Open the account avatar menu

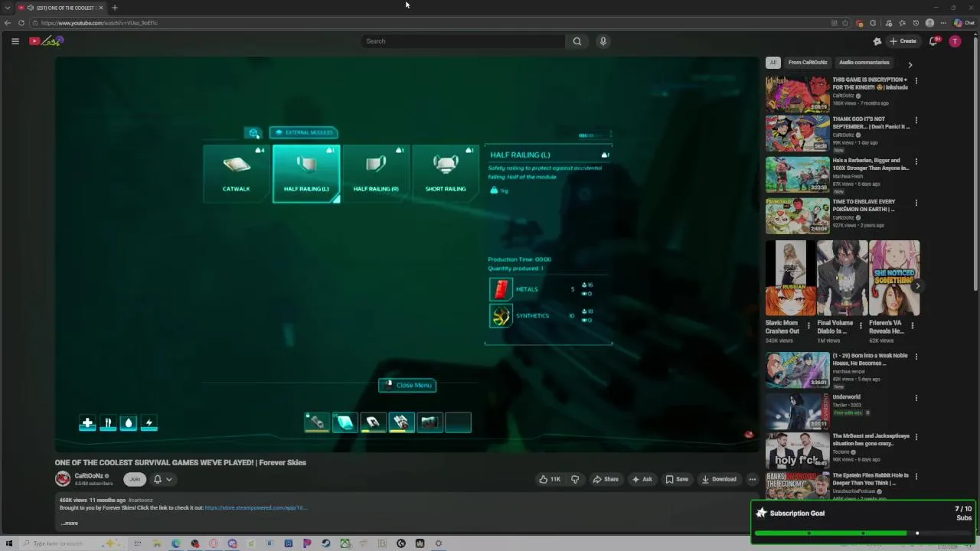point(955,41)
